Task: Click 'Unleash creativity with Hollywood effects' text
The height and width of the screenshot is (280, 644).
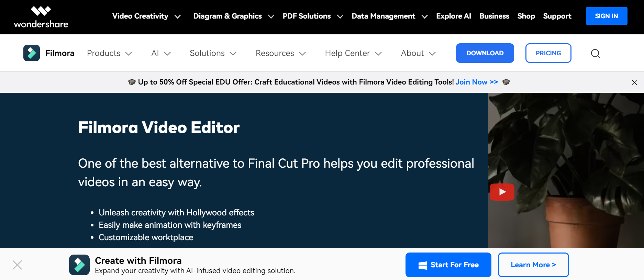Action: click(176, 213)
